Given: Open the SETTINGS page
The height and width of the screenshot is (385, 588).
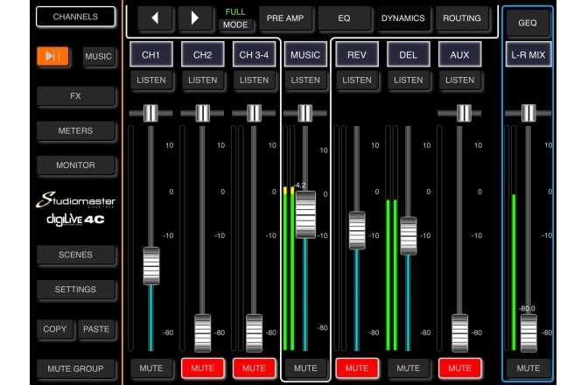Looking at the screenshot, I should click(75, 290).
